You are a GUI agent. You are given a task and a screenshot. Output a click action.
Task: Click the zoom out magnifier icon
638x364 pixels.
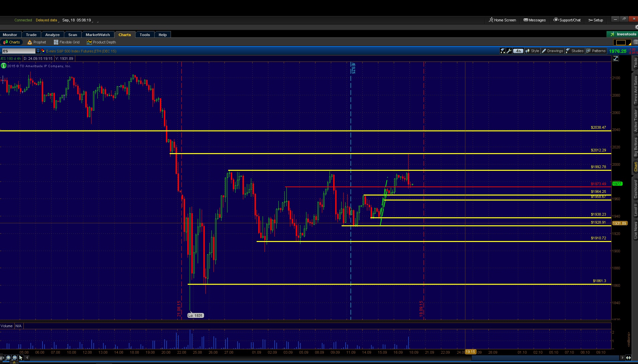pyautogui.click(x=14, y=358)
